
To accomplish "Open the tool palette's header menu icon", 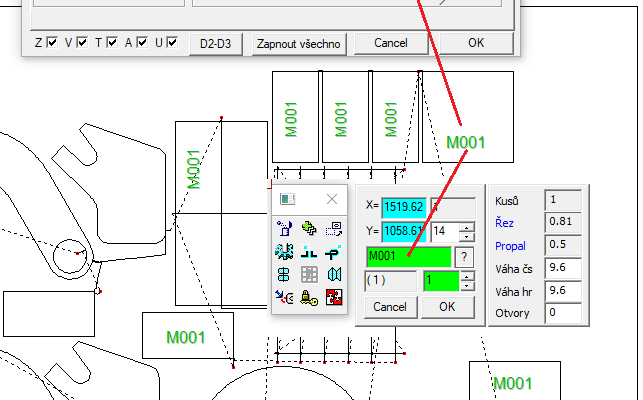I will 287,199.
